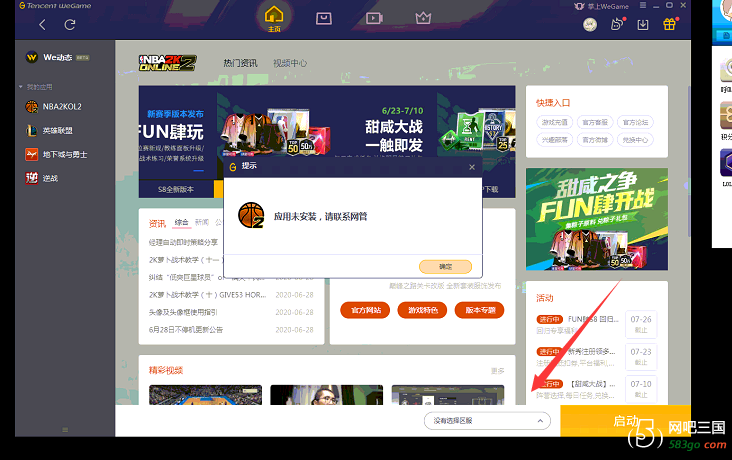Click the back arrow in WeGame header
Image resolution: width=732 pixels, height=460 pixels.
coord(42,24)
